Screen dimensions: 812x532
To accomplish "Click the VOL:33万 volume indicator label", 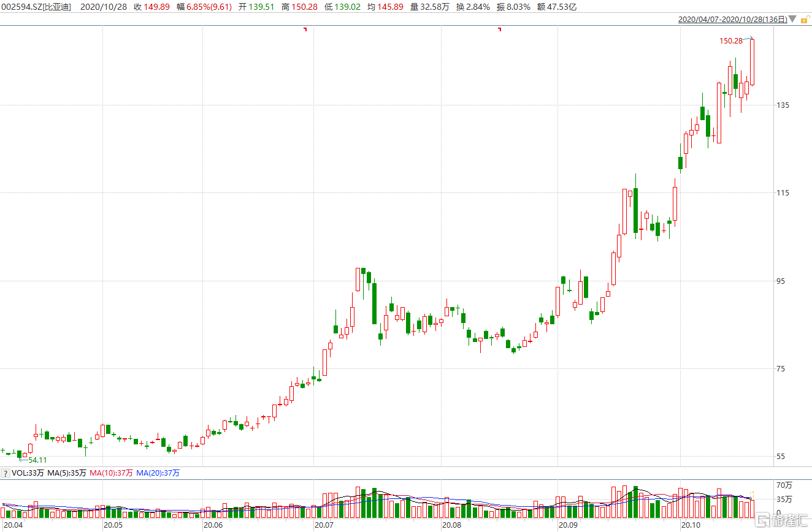I will click(28, 473).
